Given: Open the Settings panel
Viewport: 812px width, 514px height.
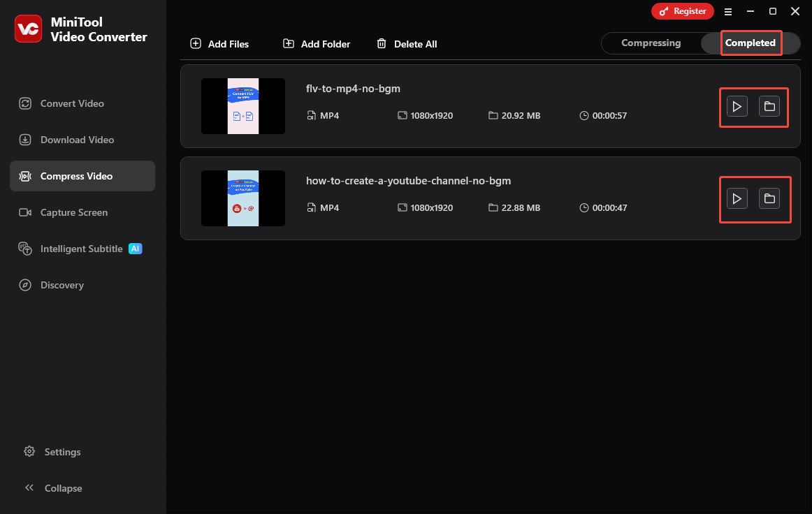Looking at the screenshot, I should point(62,452).
